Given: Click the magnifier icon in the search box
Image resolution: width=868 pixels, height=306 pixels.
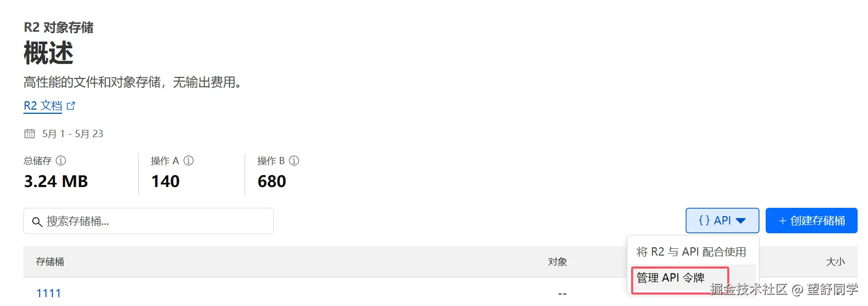Looking at the screenshot, I should pos(37,221).
